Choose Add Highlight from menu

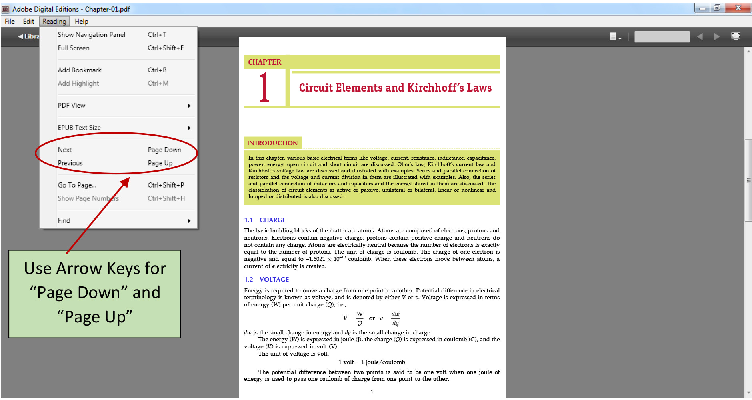click(118, 83)
